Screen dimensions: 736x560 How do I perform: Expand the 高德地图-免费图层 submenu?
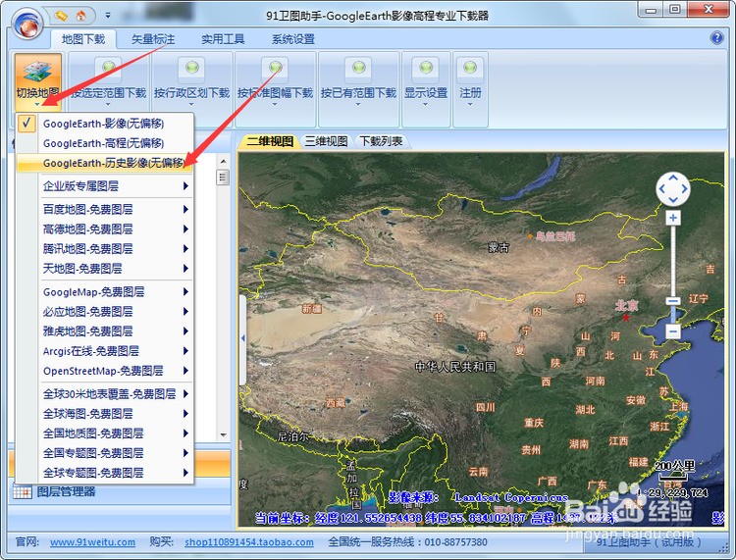coord(105,229)
